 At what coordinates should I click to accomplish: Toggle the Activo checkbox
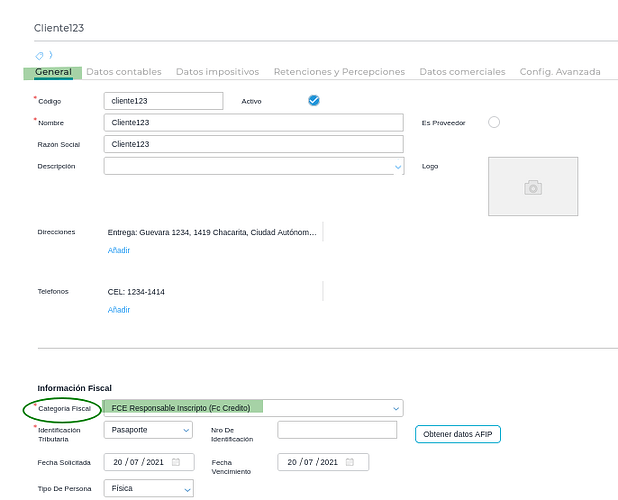tap(314, 100)
